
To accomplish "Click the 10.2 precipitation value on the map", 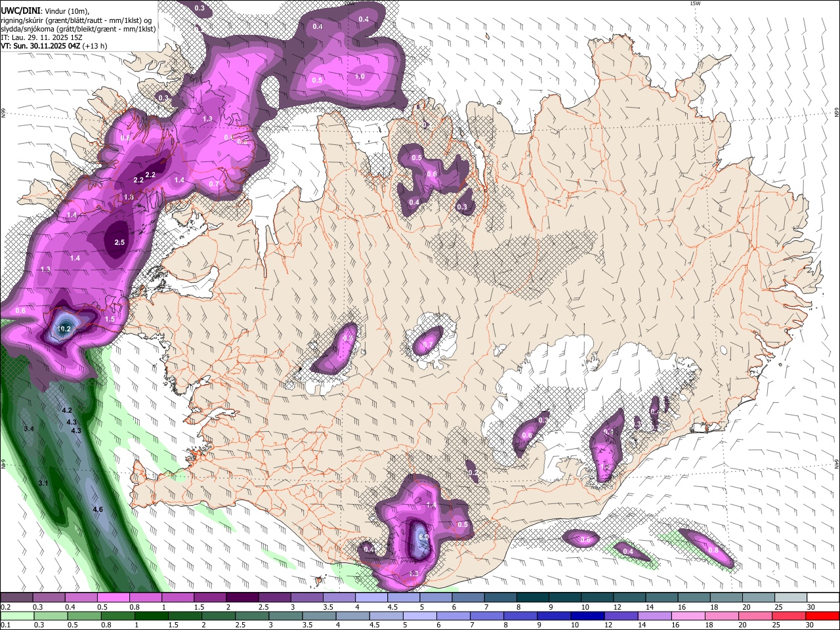I will point(64,329).
